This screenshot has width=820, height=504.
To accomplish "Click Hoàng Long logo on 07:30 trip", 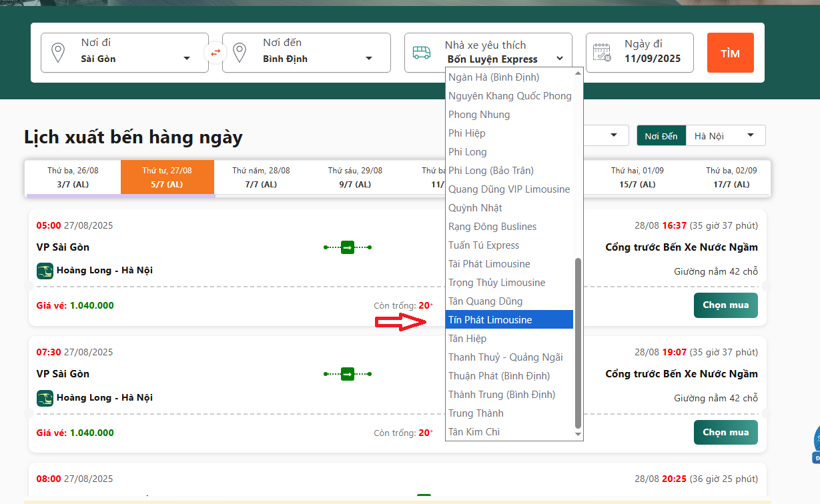I will (x=45, y=397).
